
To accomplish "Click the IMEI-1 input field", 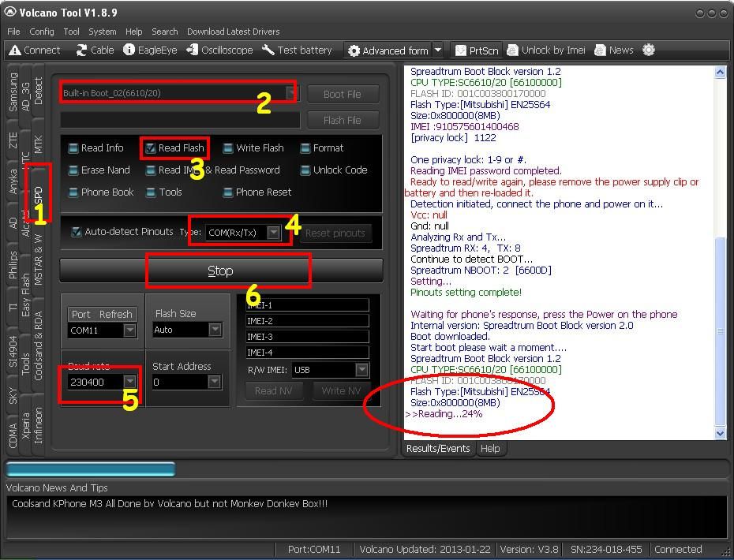I will pos(307,305).
